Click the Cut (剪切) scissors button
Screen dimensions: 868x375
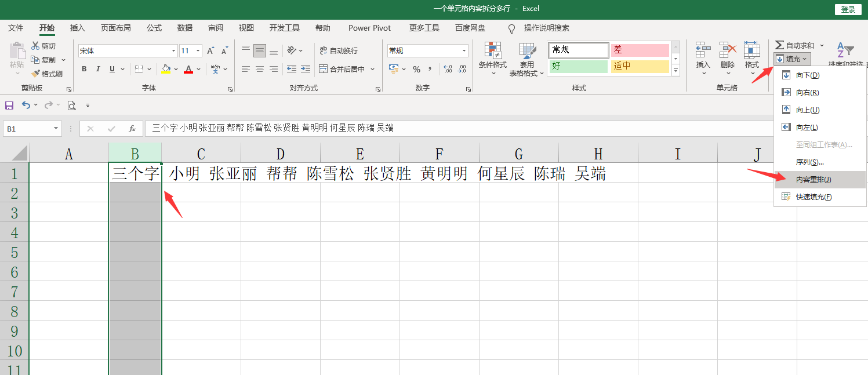[43, 46]
